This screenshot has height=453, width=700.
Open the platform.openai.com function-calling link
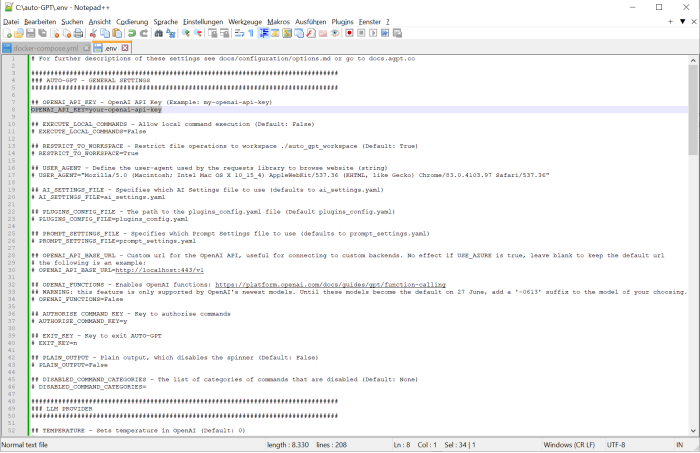point(330,284)
